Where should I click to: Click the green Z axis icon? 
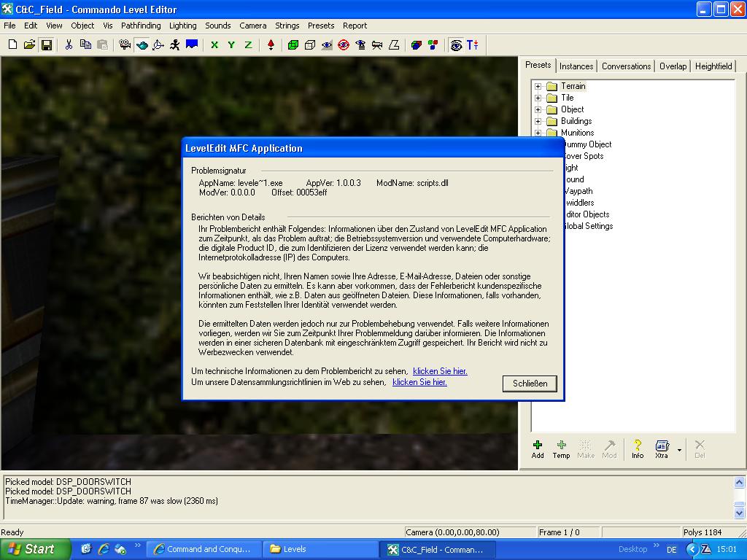click(248, 45)
